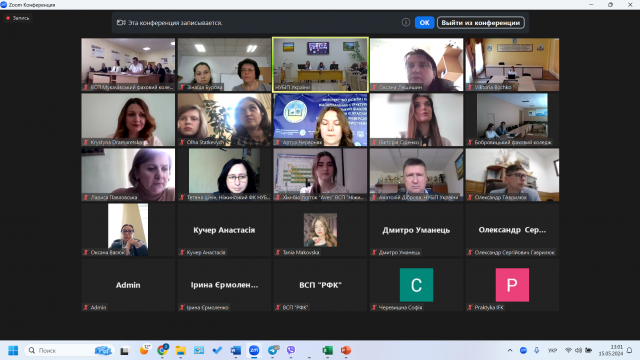640x360 pixels.
Task: Select the Krystyna Dramaretska video tile
Action: 128,120
